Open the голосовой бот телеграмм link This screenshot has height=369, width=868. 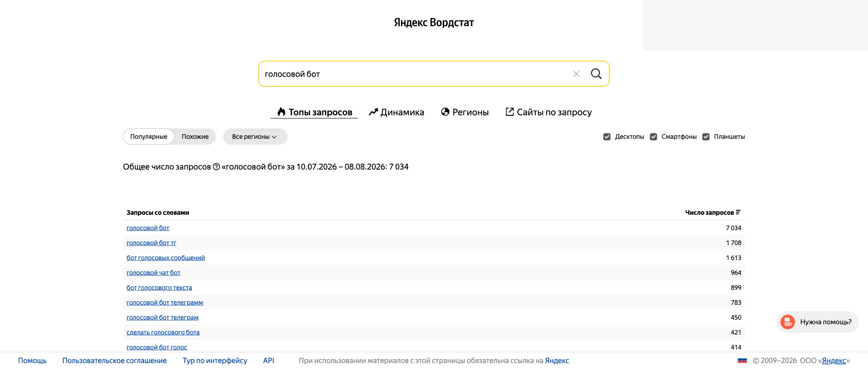[x=165, y=303]
